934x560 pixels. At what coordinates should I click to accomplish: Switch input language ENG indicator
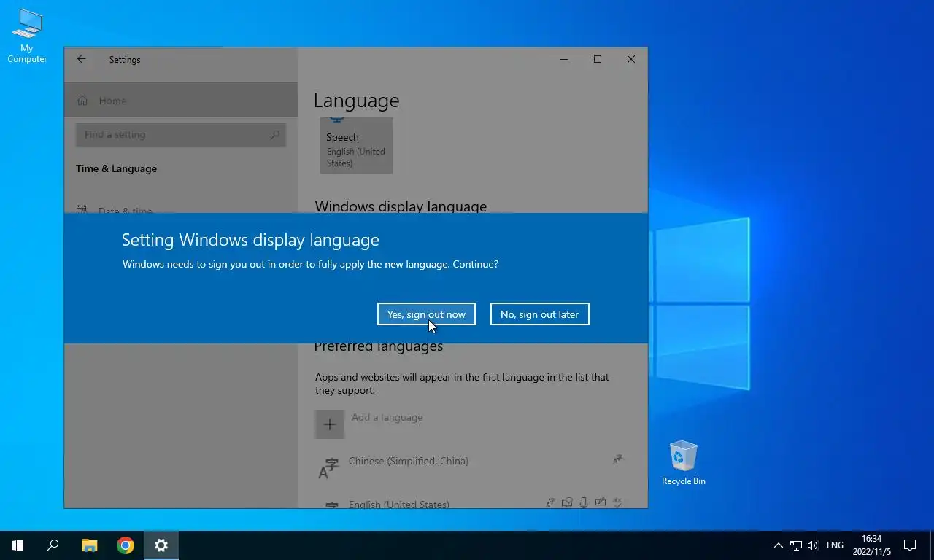835,545
